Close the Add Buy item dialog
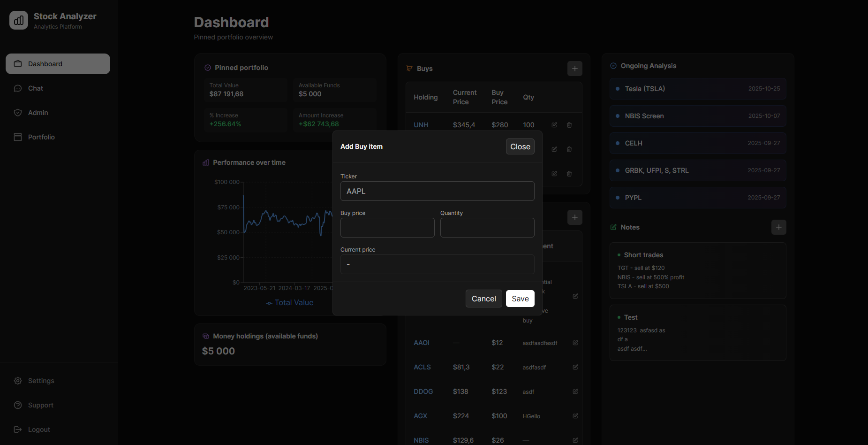The height and width of the screenshot is (445, 868). pos(520,146)
